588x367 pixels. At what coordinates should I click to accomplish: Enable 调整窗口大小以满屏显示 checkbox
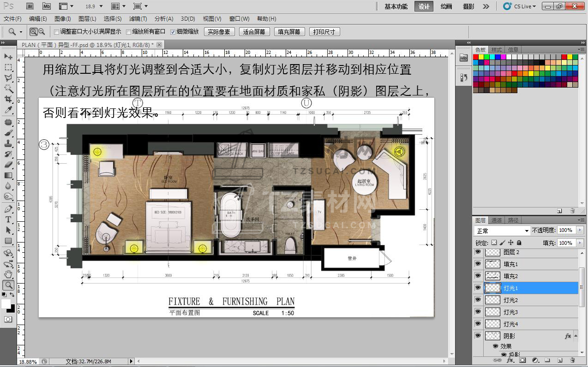[56, 32]
